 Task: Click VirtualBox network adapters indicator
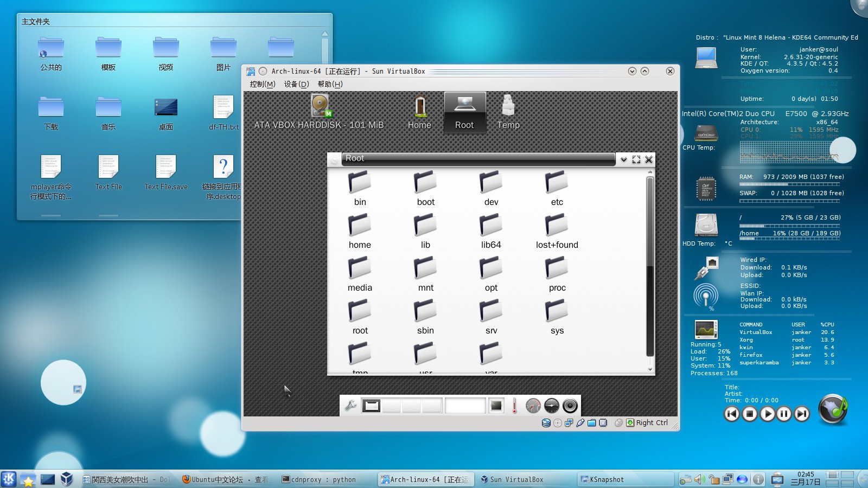[x=569, y=423]
